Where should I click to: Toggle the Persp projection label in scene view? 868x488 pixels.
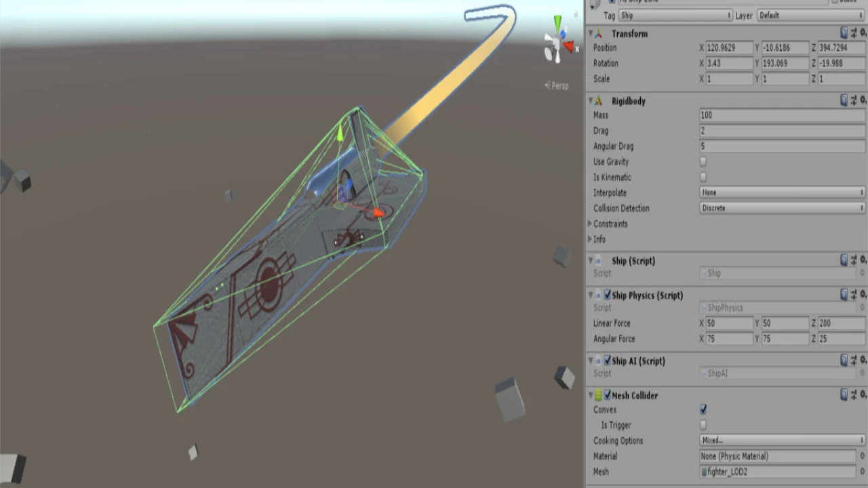click(x=557, y=85)
